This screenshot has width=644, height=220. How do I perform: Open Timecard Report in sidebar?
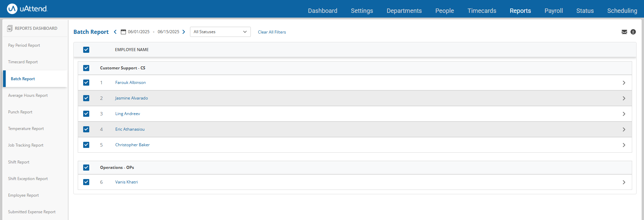(x=23, y=62)
